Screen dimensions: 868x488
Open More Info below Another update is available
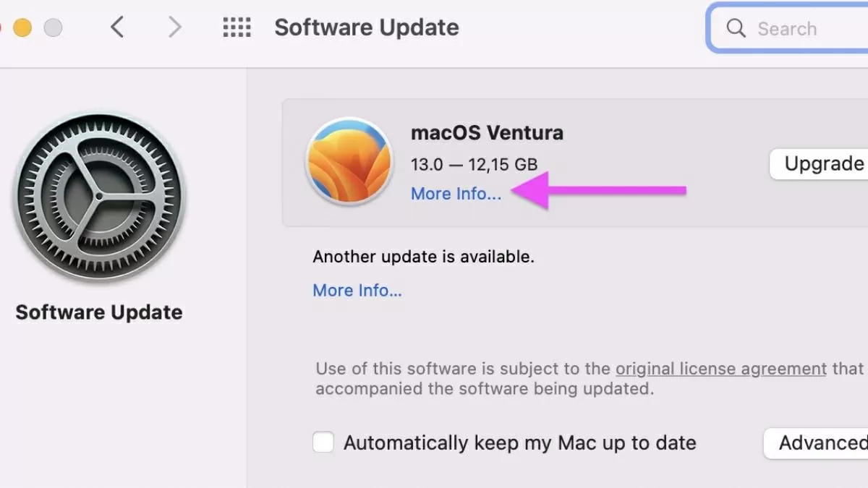[x=357, y=291]
